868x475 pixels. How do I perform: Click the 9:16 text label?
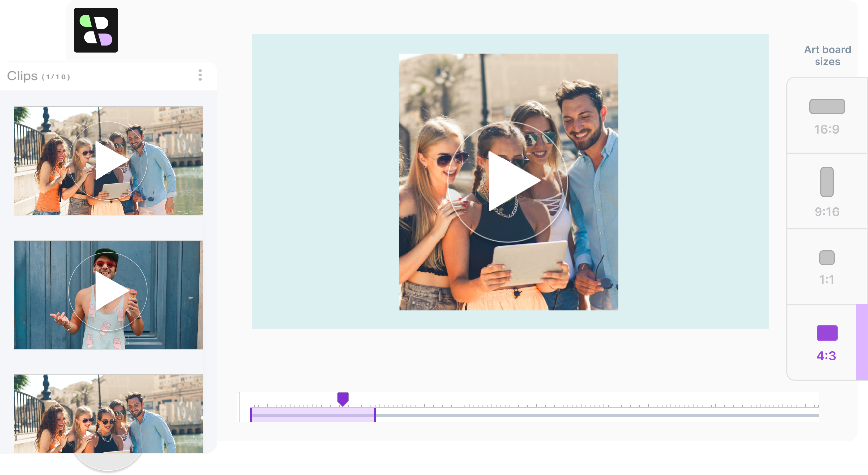click(826, 212)
